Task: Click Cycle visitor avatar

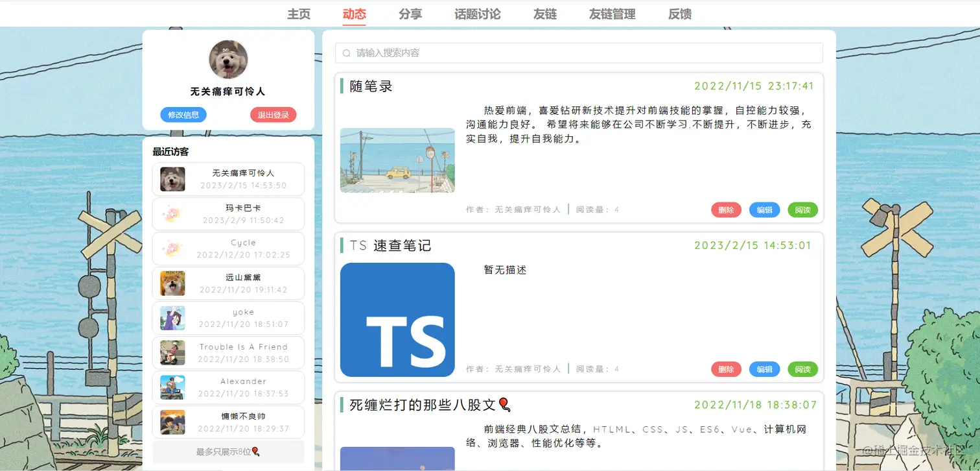Action: click(172, 248)
